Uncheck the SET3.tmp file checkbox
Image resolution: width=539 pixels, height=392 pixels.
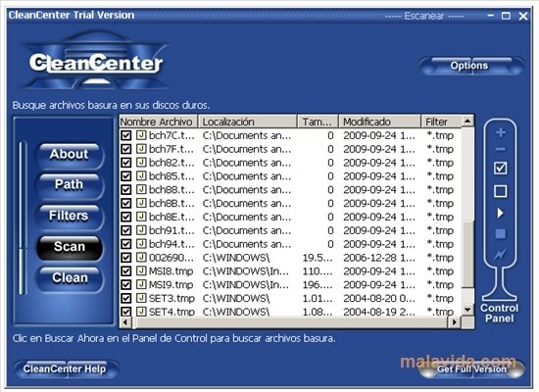pyautogui.click(x=126, y=299)
